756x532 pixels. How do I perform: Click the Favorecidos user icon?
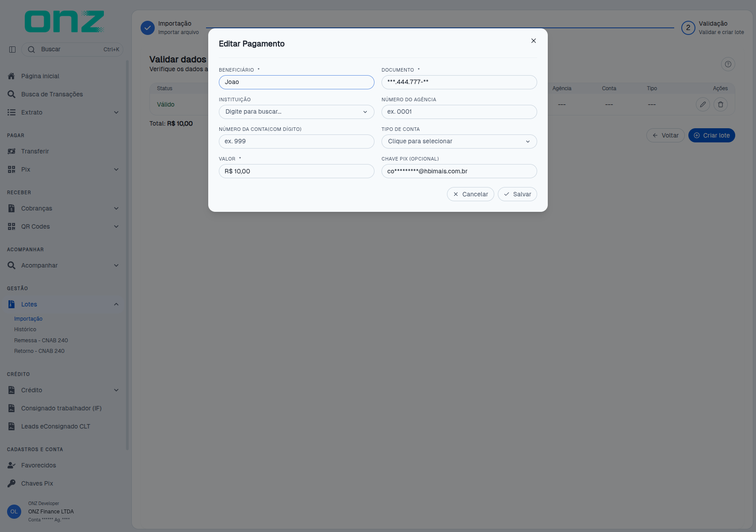[11, 465]
